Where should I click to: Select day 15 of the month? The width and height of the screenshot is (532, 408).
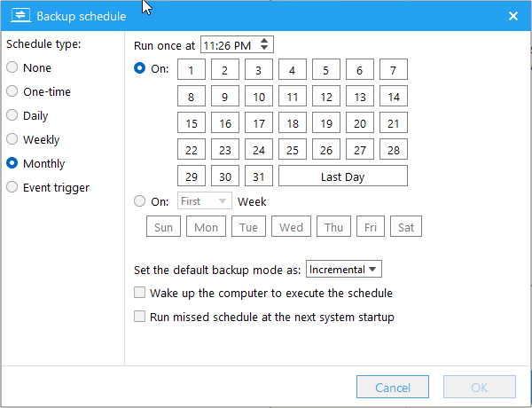click(192, 123)
